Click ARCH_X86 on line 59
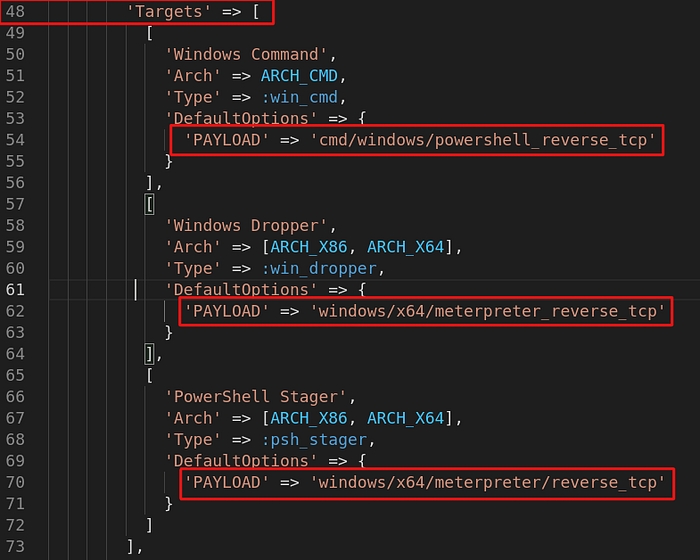This screenshot has width=700, height=560. [314, 247]
